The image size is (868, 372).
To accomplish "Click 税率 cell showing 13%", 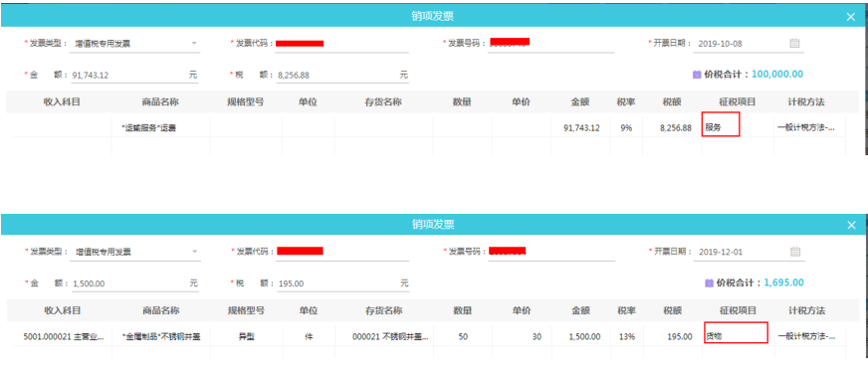I will click(x=626, y=336).
